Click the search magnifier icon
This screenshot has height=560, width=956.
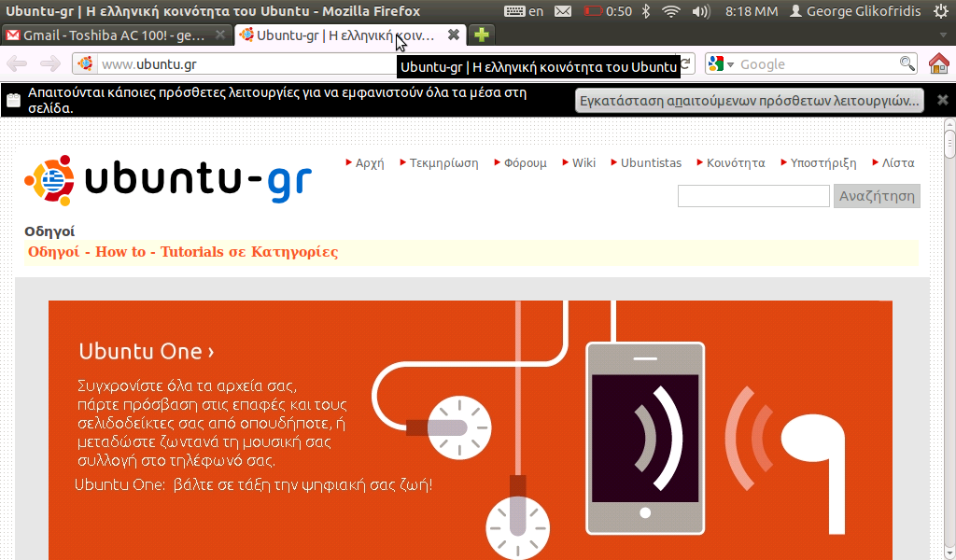907,63
